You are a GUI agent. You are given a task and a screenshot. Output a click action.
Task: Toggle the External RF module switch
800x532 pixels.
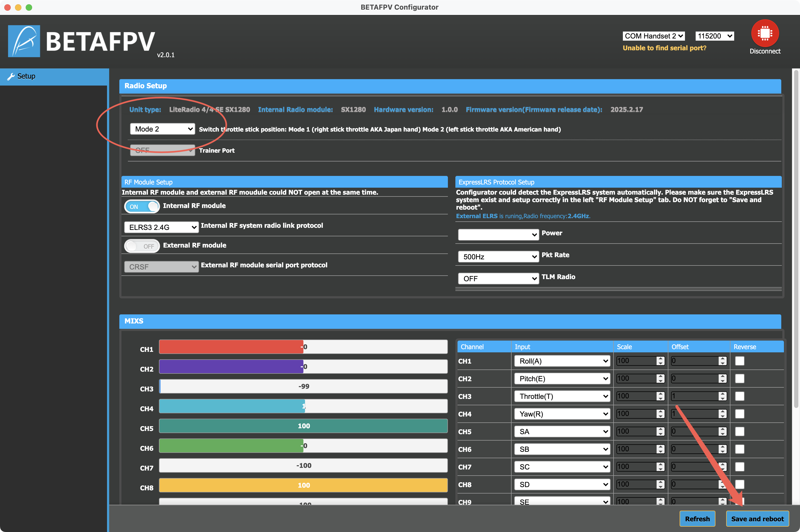pyautogui.click(x=142, y=246)
